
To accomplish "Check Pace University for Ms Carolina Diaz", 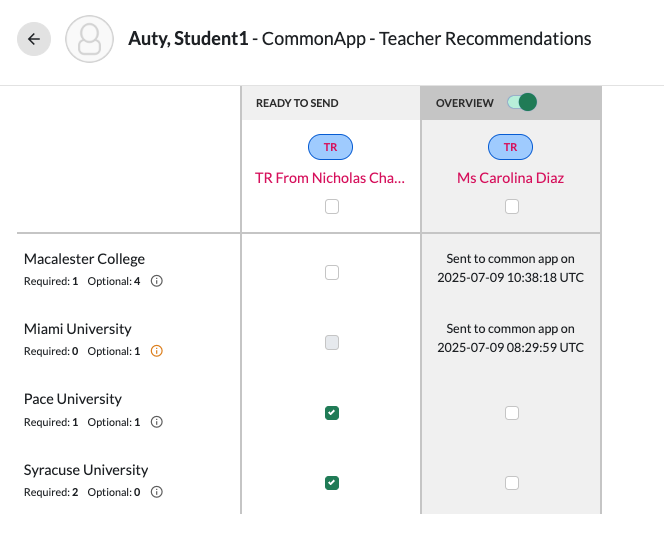I will (512, 413).
